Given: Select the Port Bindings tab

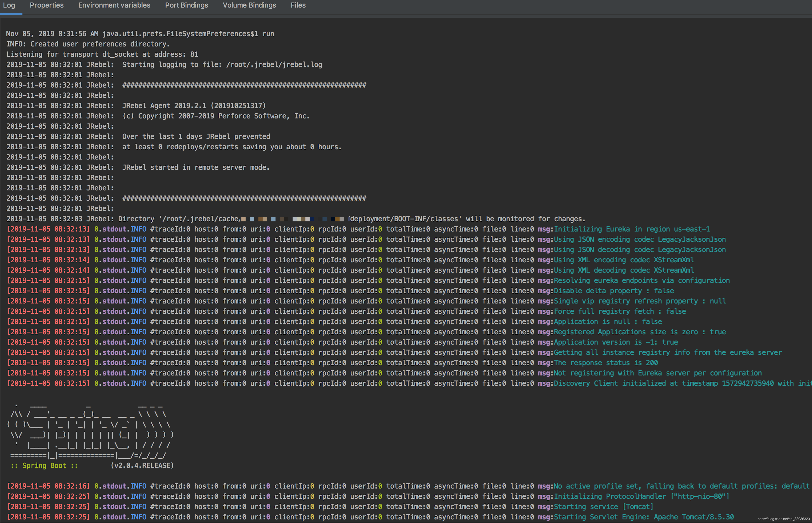Looking at the screenshot, I should pyautogui.click(x=186, y=5).
